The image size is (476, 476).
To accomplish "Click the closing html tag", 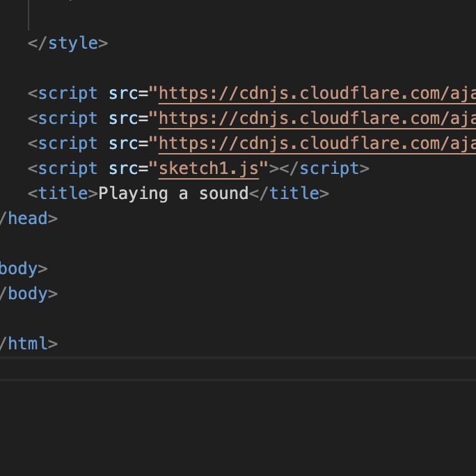I will click(29, 344).
